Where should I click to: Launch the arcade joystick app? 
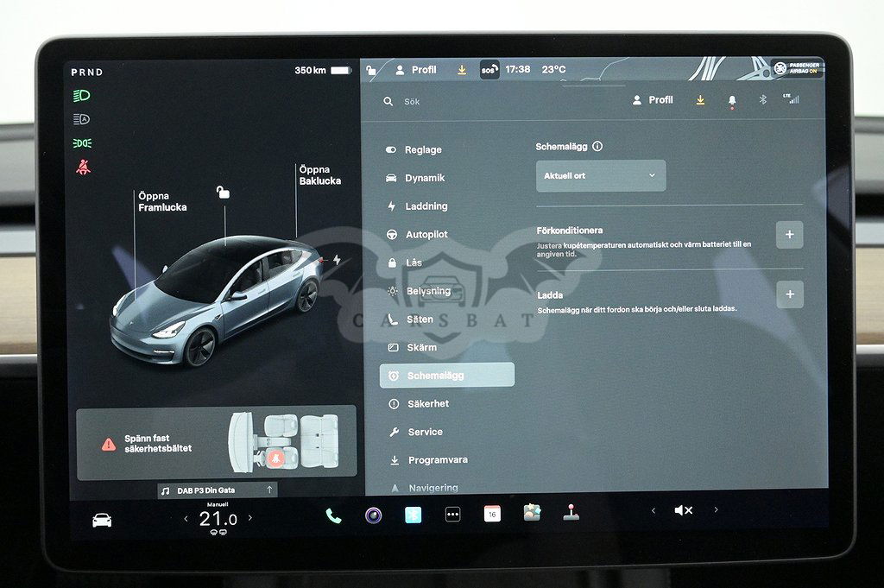point(571,513)
